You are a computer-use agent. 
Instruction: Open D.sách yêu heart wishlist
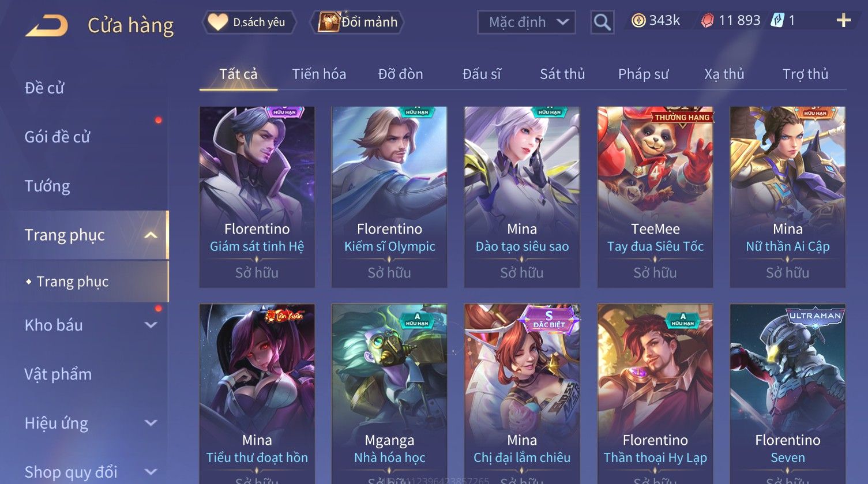249,22
